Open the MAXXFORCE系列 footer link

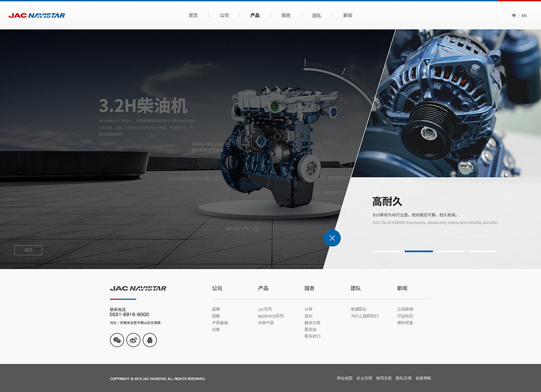[x=271, y=316]
